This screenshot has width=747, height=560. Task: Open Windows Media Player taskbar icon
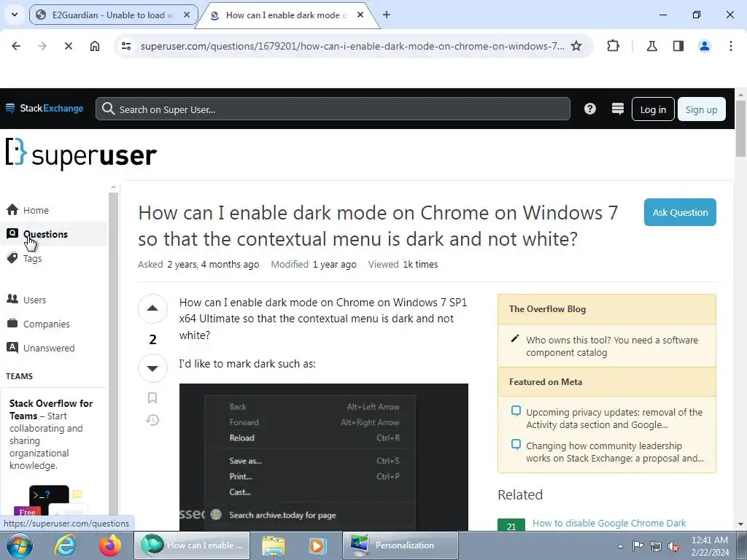(317, 545)
